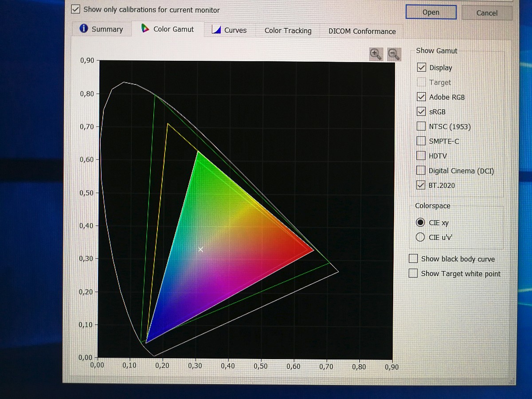This screenshot has height=399, width=532.
Task: Hide the sRGB gamut overlay
Action: click(422, 112)
